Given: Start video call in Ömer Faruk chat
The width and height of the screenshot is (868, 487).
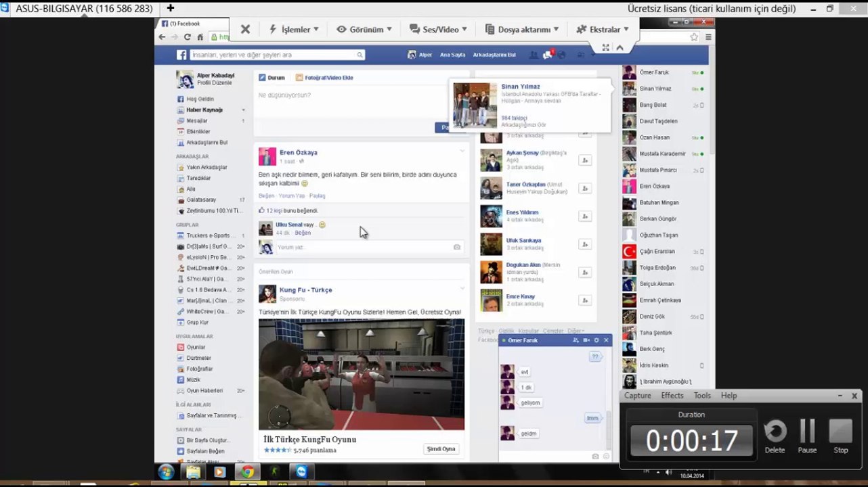Looking at the screenshot, I should 586,340.
